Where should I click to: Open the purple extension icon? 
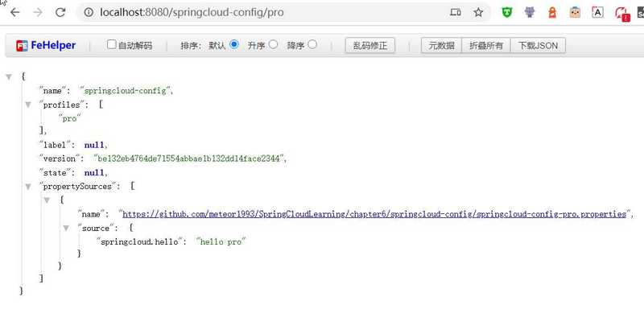click(x=530, y=12)
